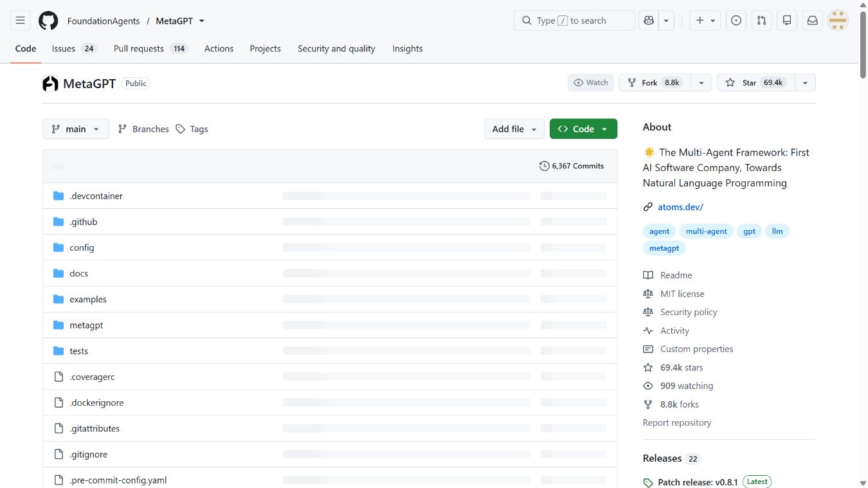Open notifications inbox icon
The image size is (868, 488).
click(813, 21)
